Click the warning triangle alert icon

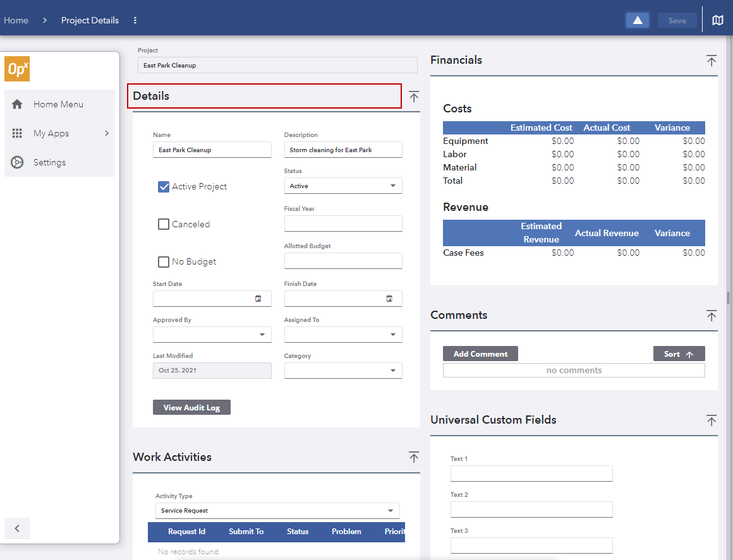click(x=637, y=20)
